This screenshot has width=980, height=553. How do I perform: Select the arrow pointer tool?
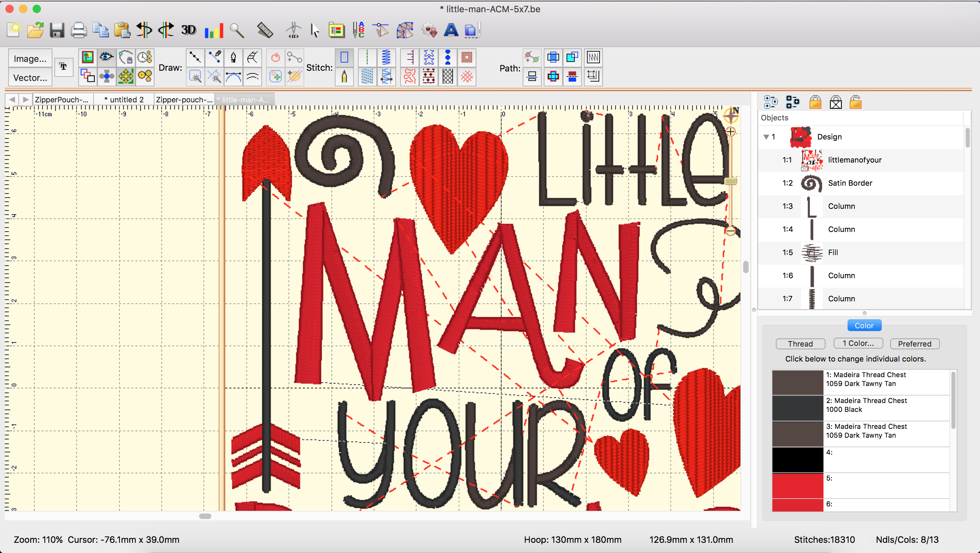pyautogui.click(x=315, y=30)
